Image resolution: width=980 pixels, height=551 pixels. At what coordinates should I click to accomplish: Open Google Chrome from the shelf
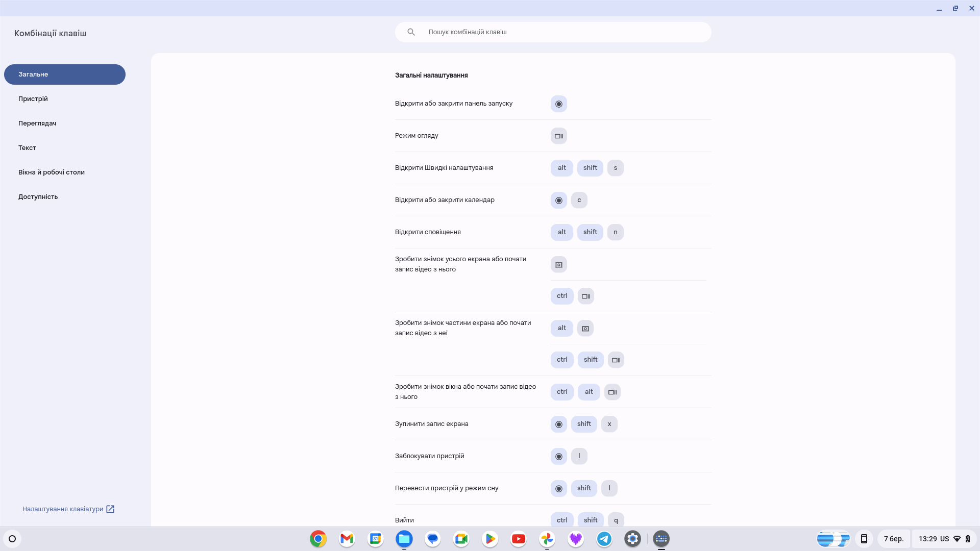[318, 539]
